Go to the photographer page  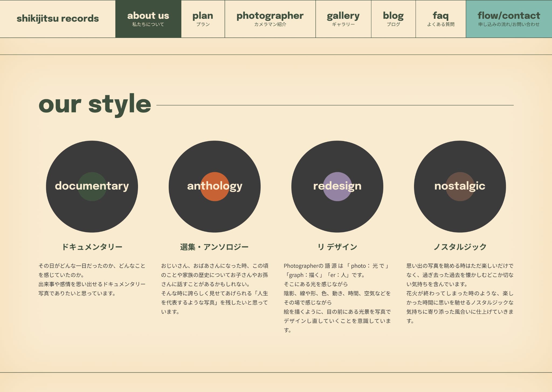tap(270, 19)
